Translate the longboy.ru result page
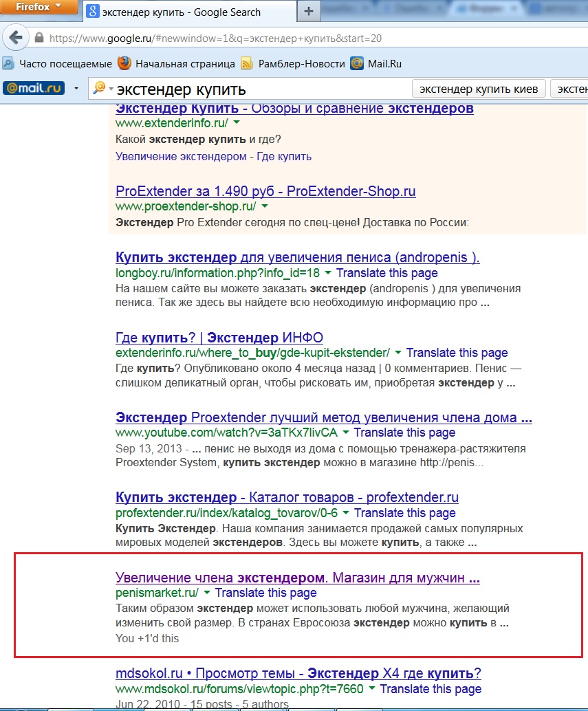This screenshot has width=588, height=711. [386, 273]
